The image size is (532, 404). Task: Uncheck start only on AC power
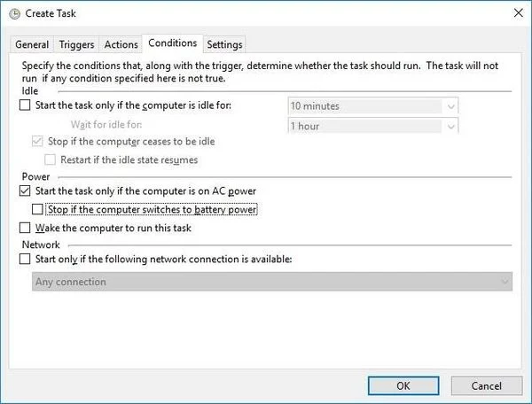pos(24,191)
